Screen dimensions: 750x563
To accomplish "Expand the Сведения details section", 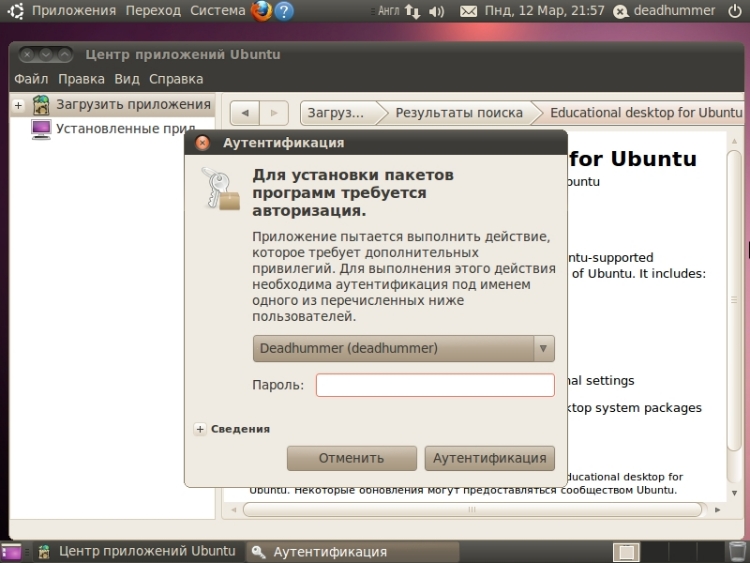I will (x=200, y=429).
